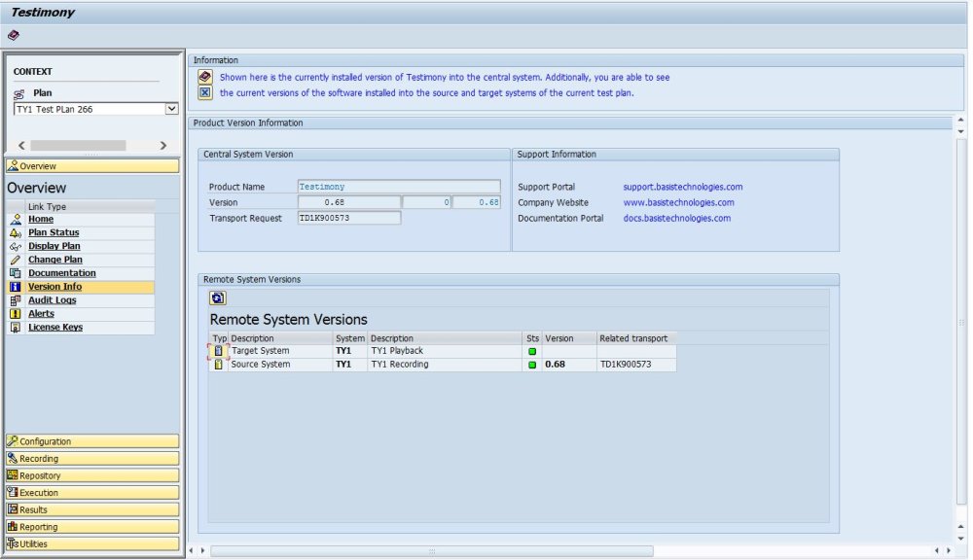
Task: Open docs.basistechnologies.com link
Action: pos(676,219)
